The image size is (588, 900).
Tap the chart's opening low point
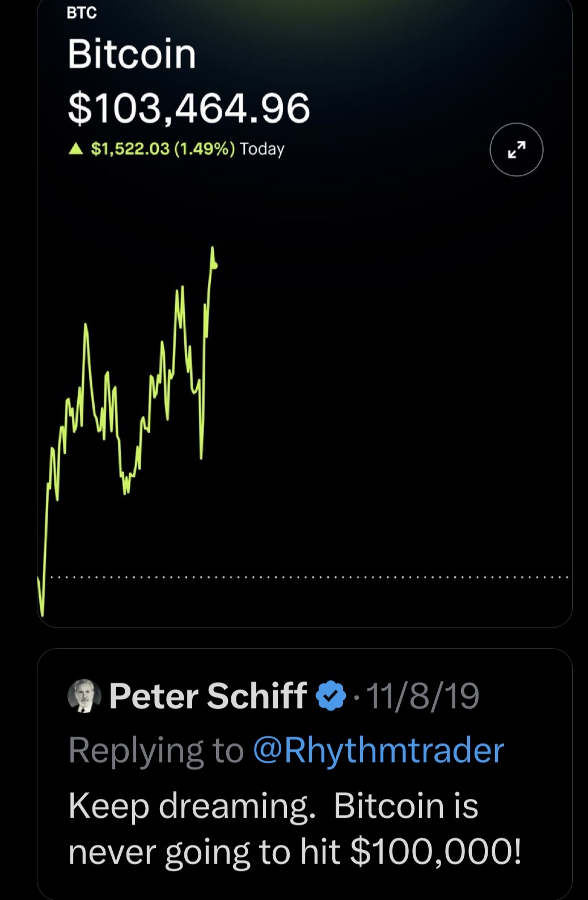point(43,613)
